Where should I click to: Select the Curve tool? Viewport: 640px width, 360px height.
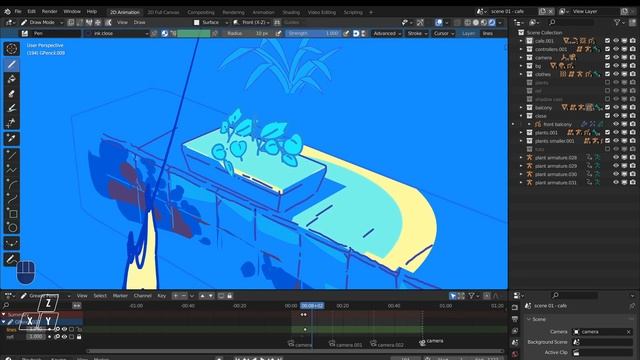(x=11, y=199)
